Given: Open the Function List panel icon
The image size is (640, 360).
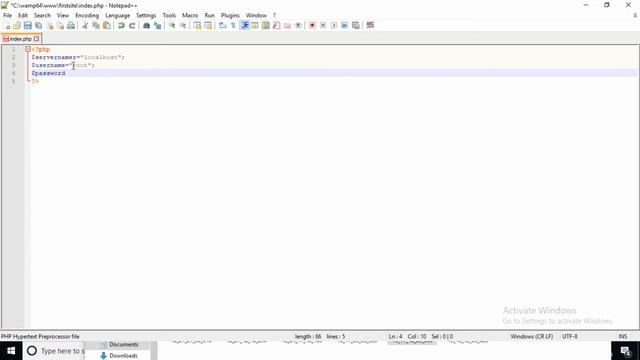Looking at the screenshot, I should tap(276, 25).
